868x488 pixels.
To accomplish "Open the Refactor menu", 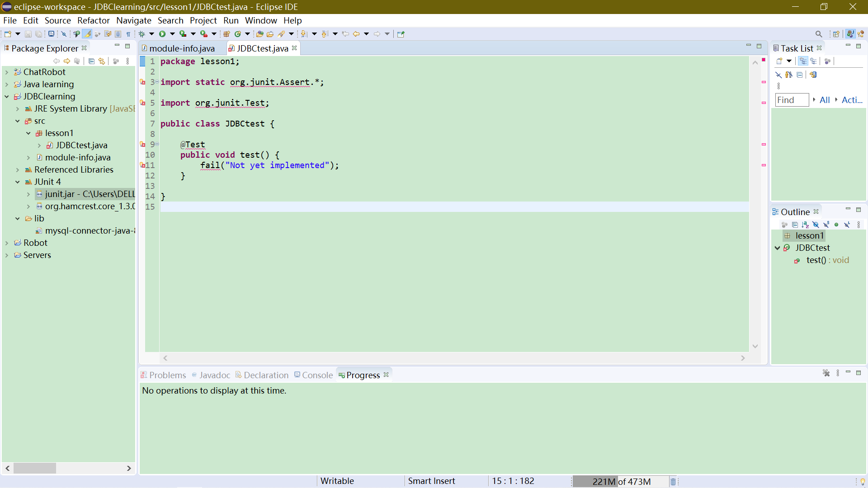I will [x=93, y=20].
